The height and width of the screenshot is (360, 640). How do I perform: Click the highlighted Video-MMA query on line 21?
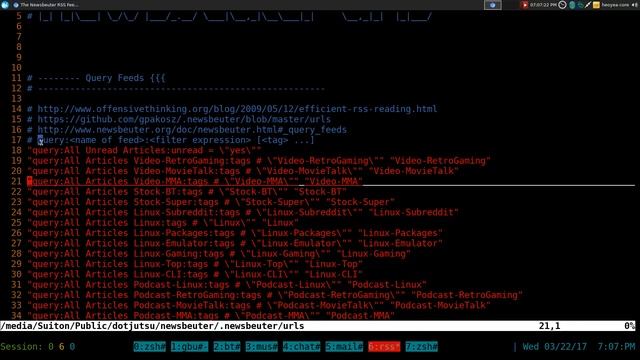tap(195, 181)
